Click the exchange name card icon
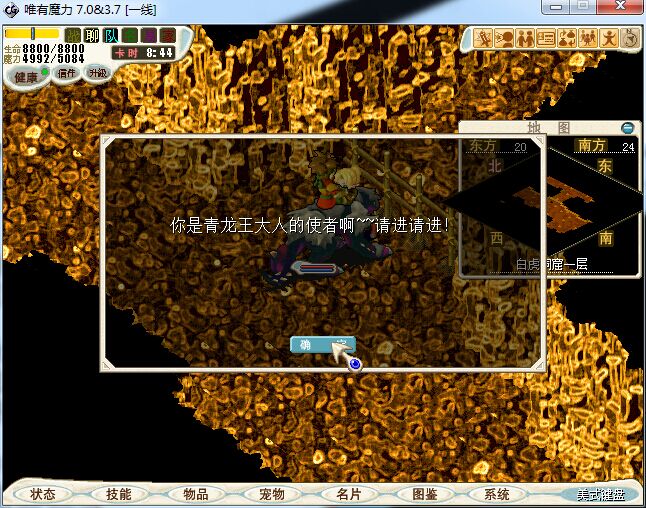646x508 pixels. click(x=546, y=39)
